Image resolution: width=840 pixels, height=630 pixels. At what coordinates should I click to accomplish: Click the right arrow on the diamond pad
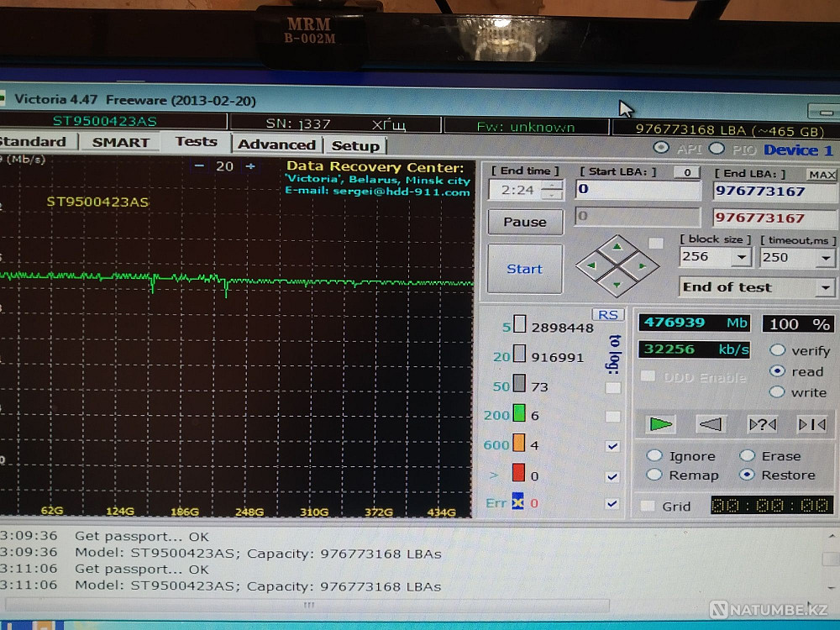643,265
